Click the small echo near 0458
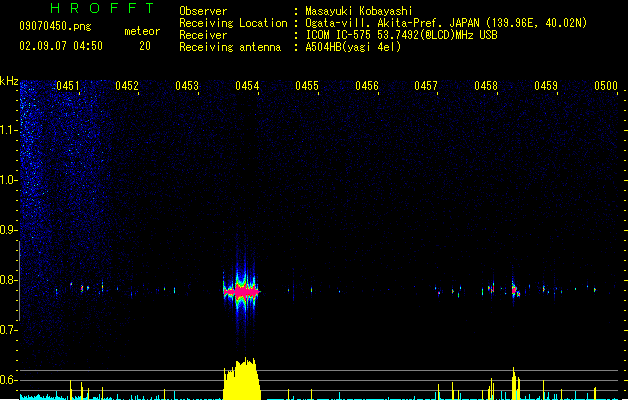Image resolution: width=629 pixels, height=400 pixels. pyautogui.click(x=515, y=291)
